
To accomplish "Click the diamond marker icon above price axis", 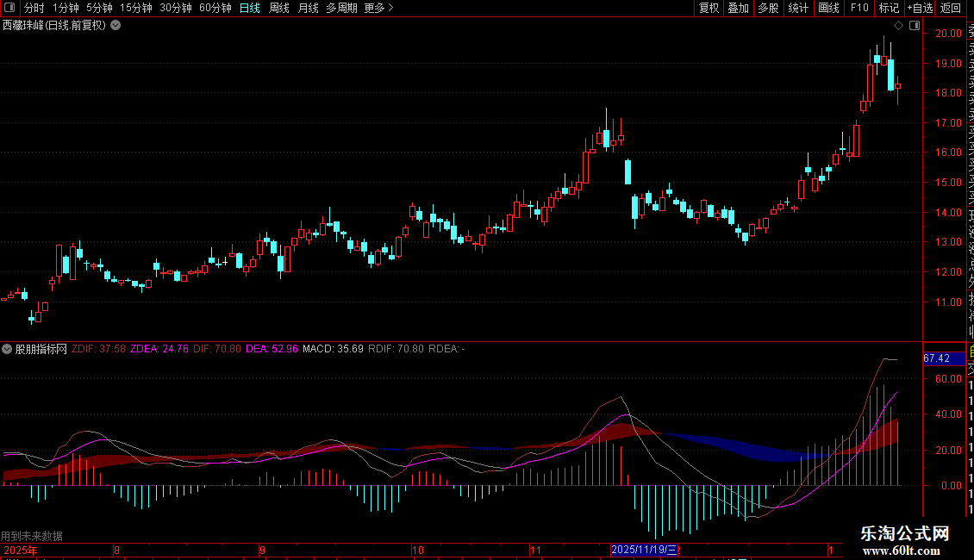I will pos(898,26).
